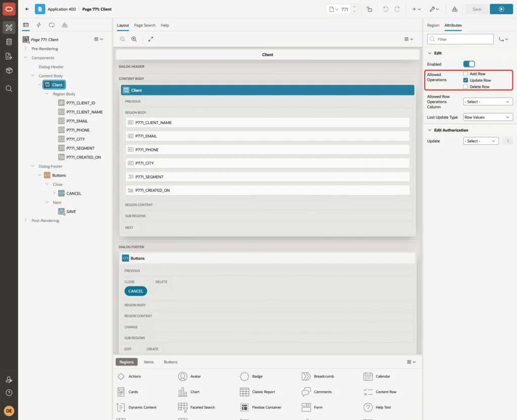Open the Go to Group icon menu
The height and width of the screenshot is (420, 517).
point(503,39)
